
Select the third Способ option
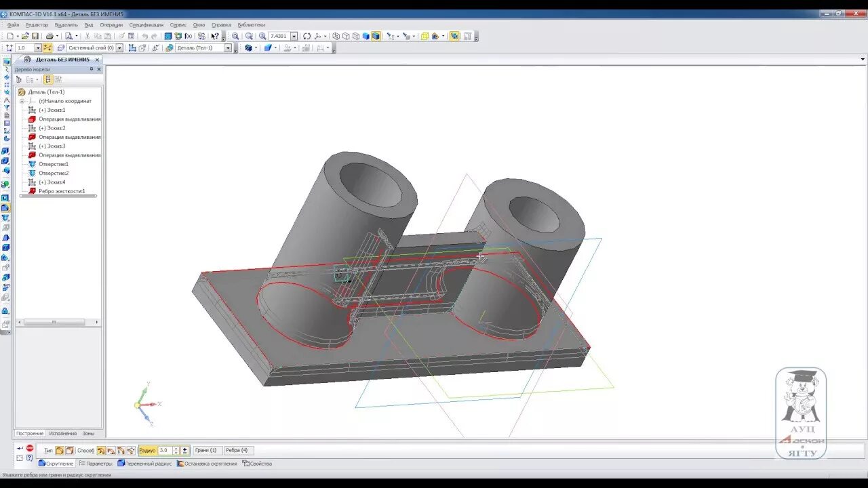[x=121, y=450]
